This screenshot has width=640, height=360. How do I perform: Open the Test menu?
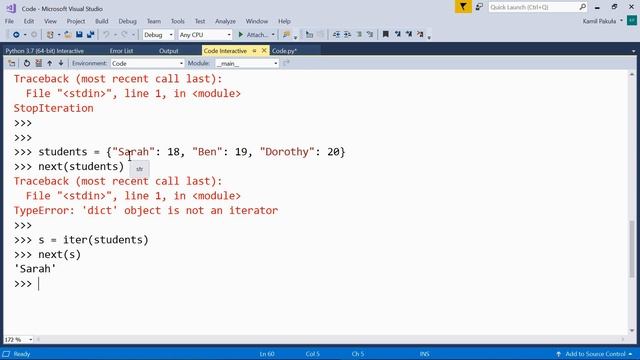pyautogui.click(x=200, y=21)
